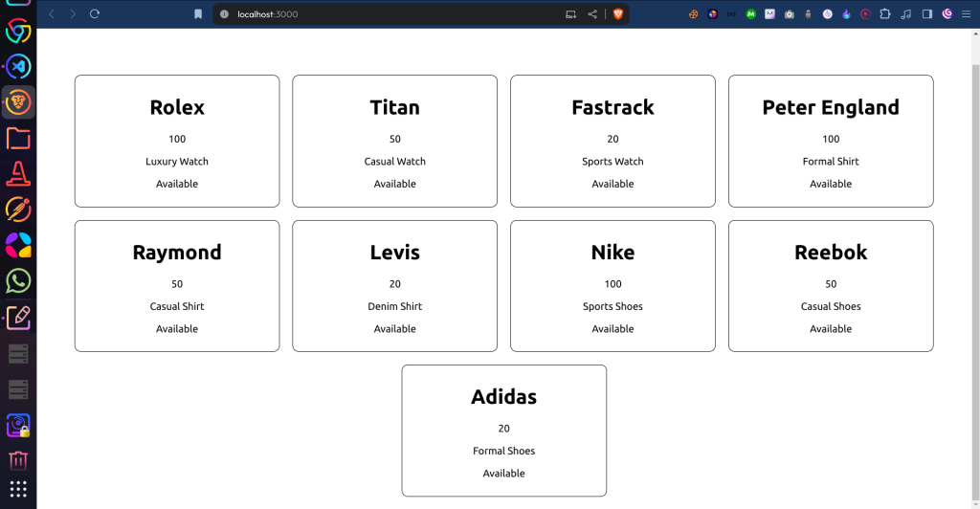
Task: Click the purple flame extension icon
Action: click(x=846, y=13)
